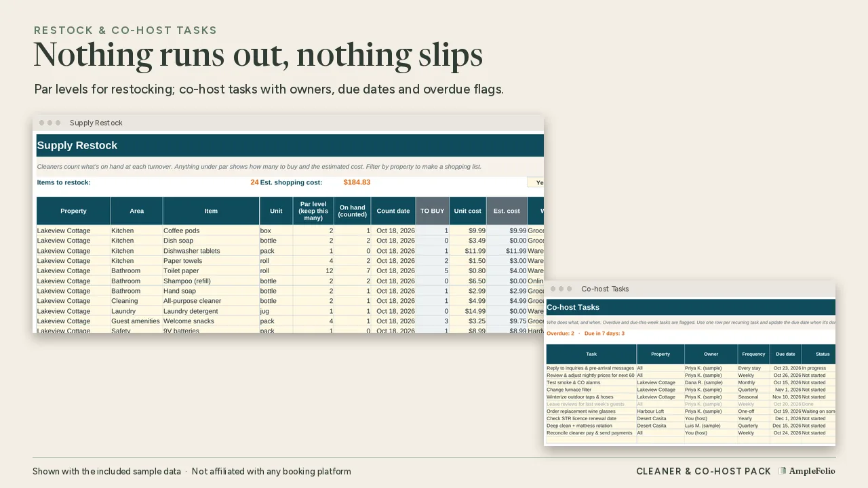Select the Area column header
The width and height of the screenshot is (868, 488).
137,211
